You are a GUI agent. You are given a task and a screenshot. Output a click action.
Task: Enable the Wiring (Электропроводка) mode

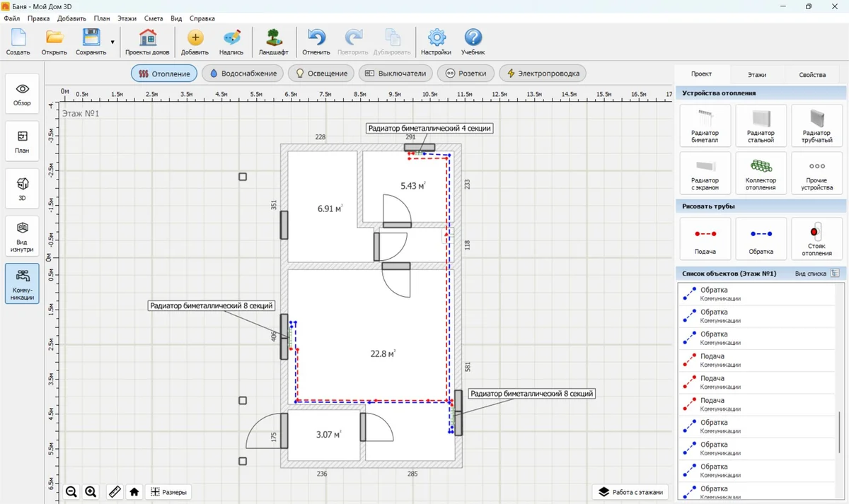tap(543, 74)
